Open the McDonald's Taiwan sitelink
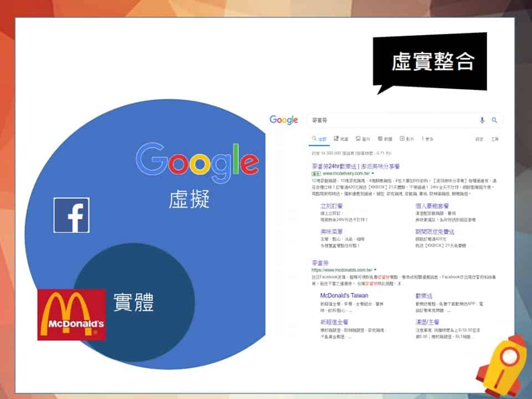This screenshot has width=532, height=399. [344, 295]
